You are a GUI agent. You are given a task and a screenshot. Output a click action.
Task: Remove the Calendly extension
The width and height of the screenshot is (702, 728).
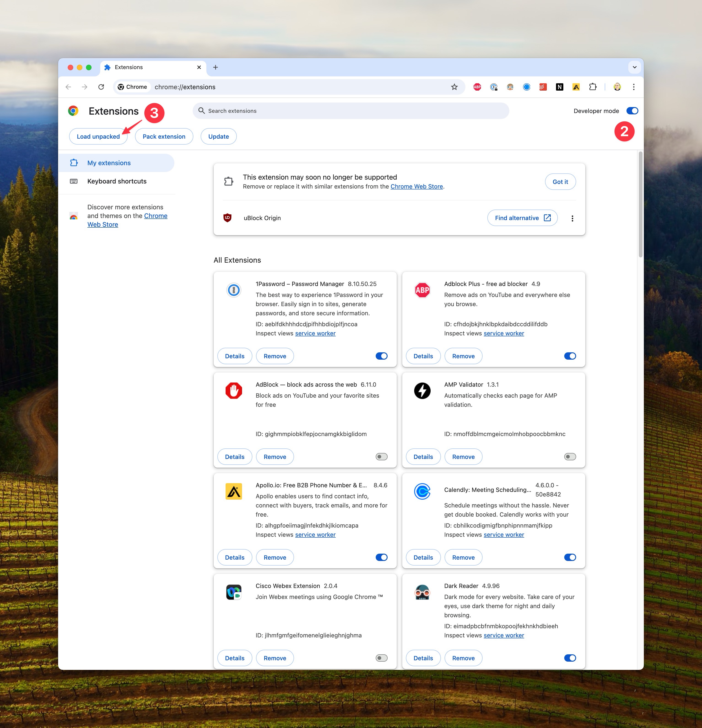463,557
